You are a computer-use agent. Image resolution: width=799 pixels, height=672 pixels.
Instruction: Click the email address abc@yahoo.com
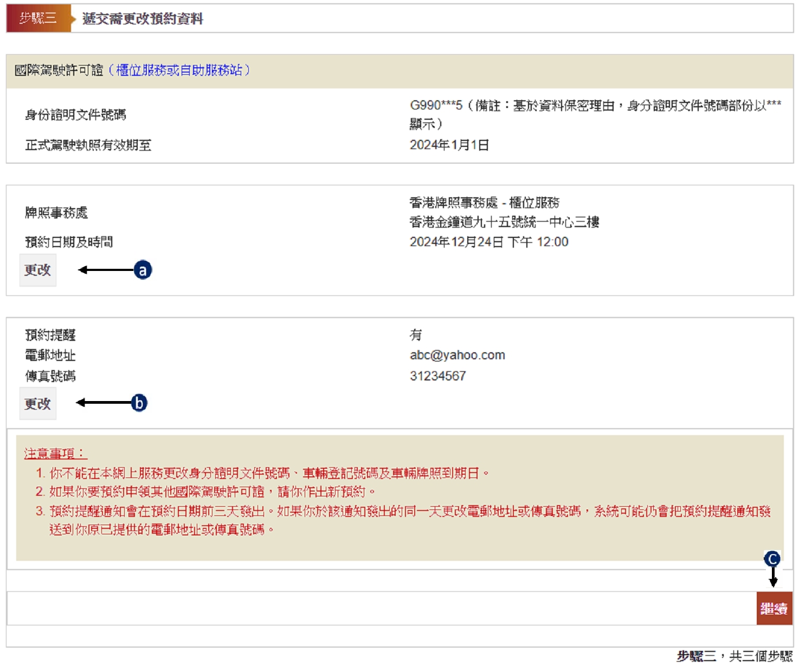[457, 356]
